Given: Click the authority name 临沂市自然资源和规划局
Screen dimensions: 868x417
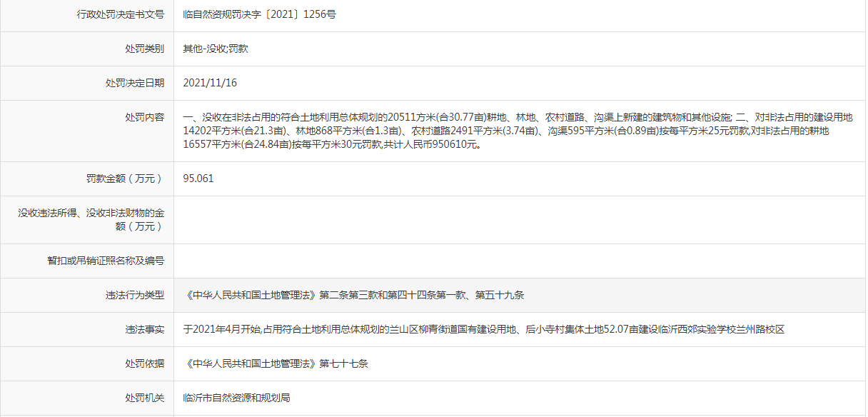Looking at the screenshot, I should pos(236,398).
